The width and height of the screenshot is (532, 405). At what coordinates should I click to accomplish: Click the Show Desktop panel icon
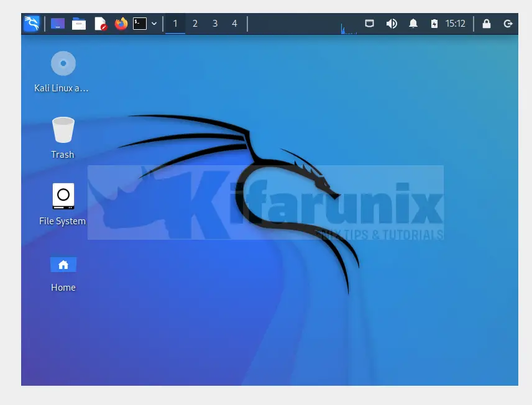(58, 24)
